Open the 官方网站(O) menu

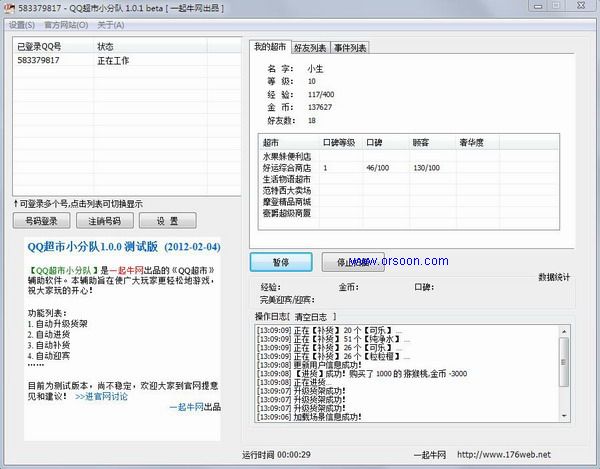click(x=65, y=25)
